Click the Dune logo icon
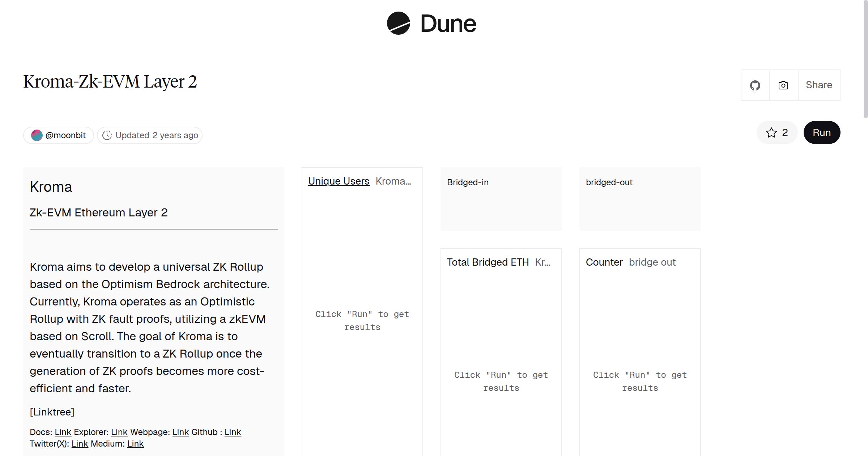 (x=398, y=24)
